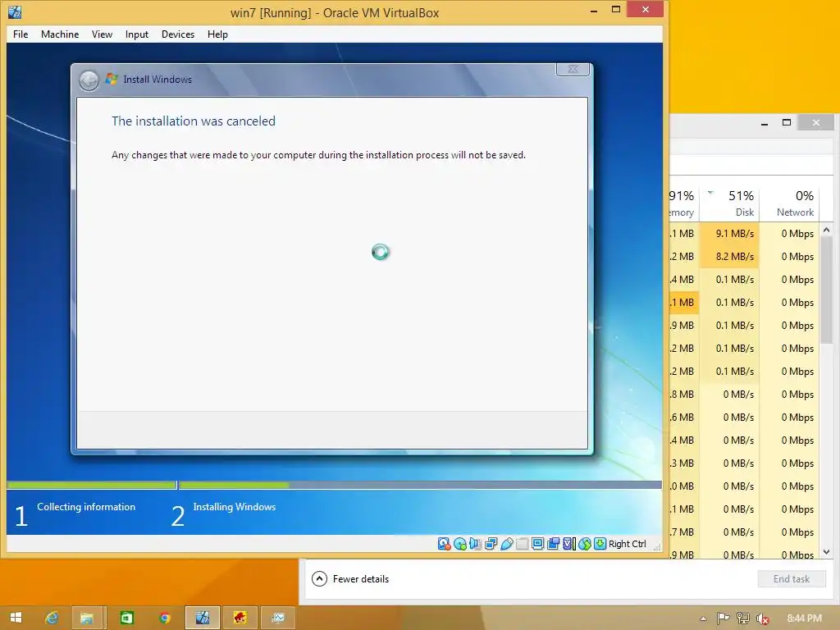Show hidden system tray icons
The width and height of the screenshot is (840, 630).
click(x=703, y=619)
